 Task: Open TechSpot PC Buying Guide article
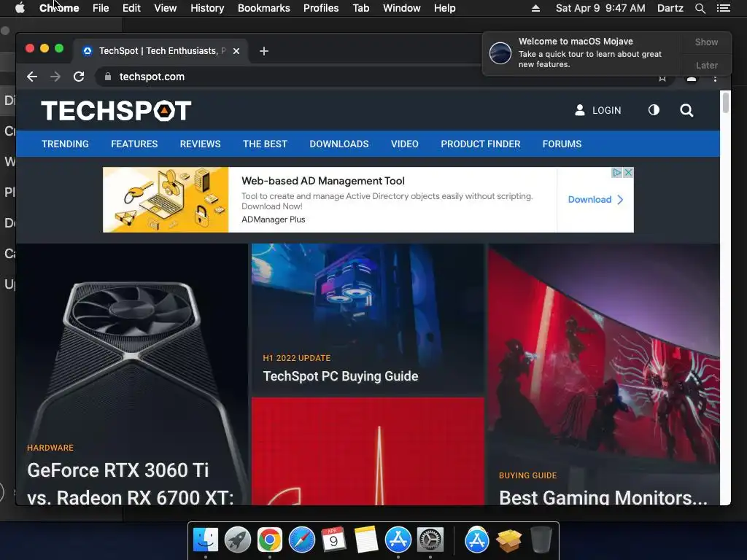pyautogui.click(x=341, y=376)
